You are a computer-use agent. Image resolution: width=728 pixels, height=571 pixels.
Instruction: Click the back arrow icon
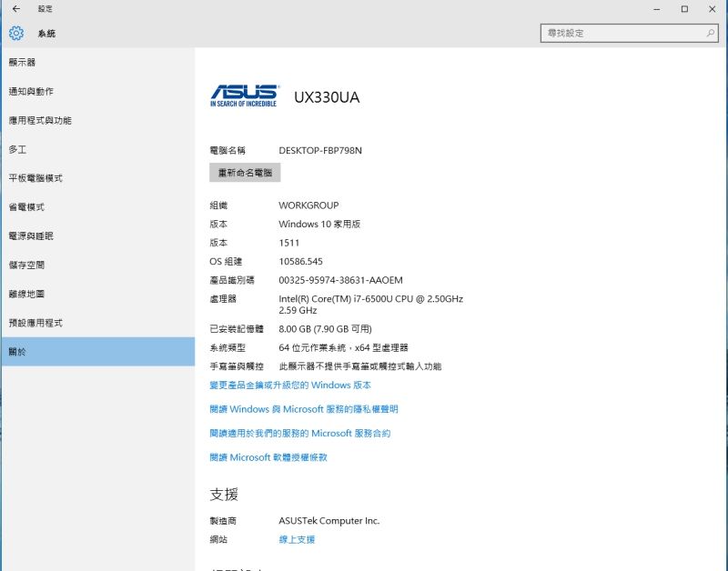point(16,9)
